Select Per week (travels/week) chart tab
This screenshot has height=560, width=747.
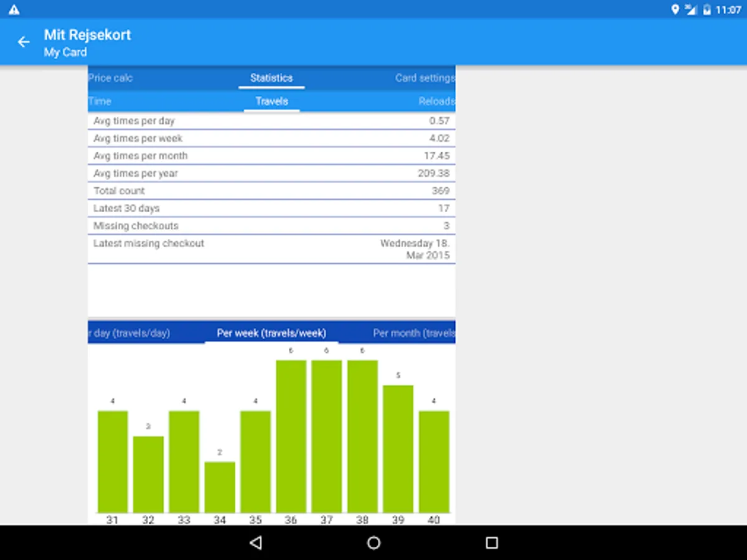pos(271,333)
